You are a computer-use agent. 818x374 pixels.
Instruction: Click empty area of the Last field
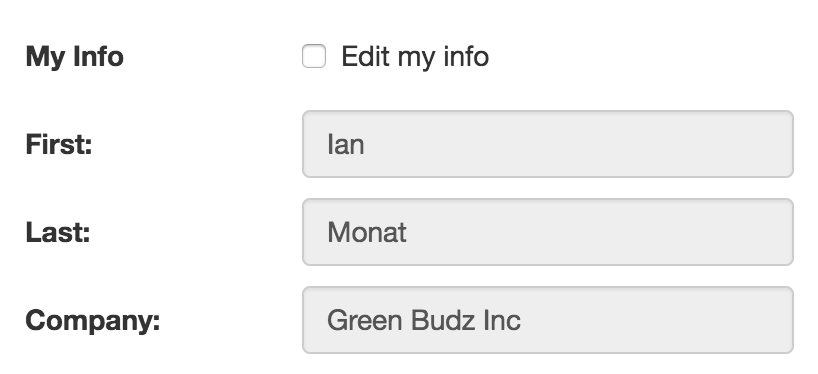(x=600, y=232)
